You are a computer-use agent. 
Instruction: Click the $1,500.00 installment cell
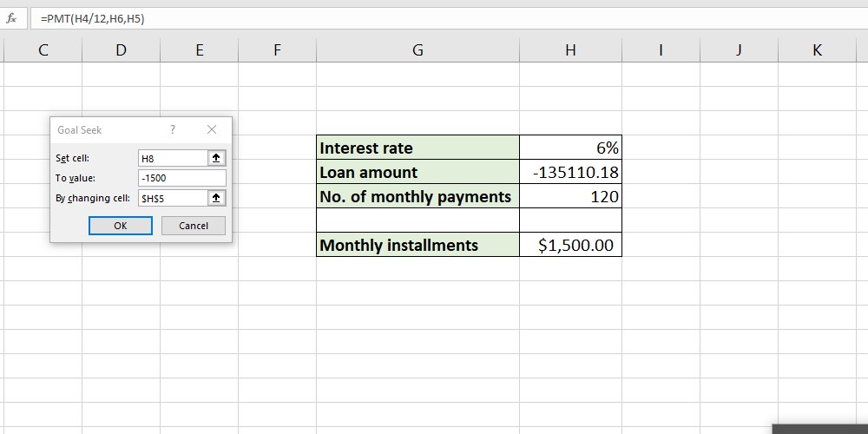click(571, 245)
